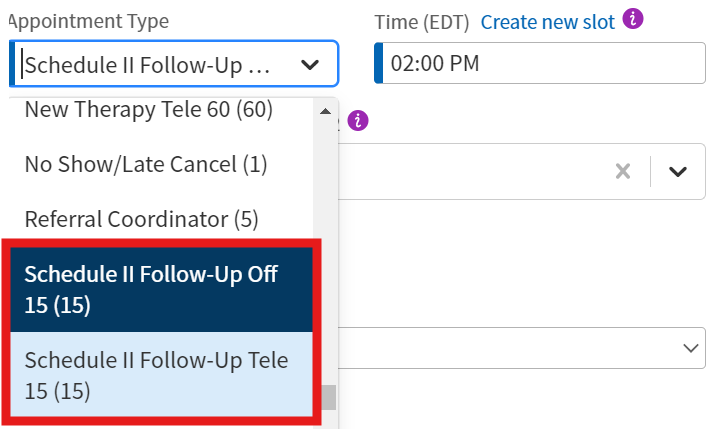Choose Schedule II Follow-Up Tele 15 option

click(156, 374)
